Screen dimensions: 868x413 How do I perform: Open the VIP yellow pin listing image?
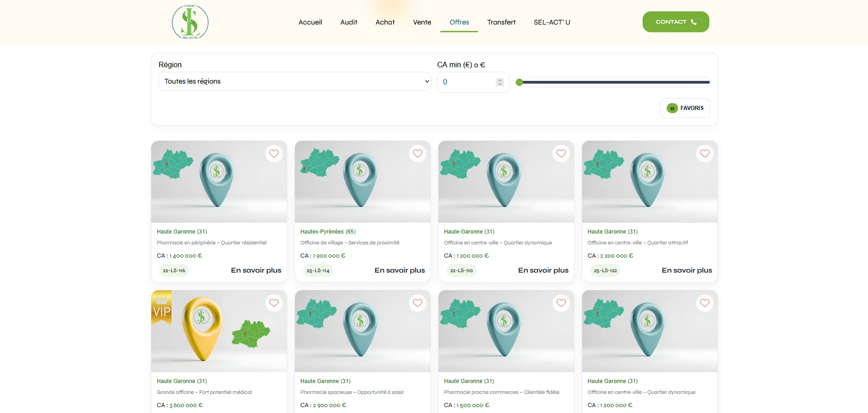click(x=219, y=331)
